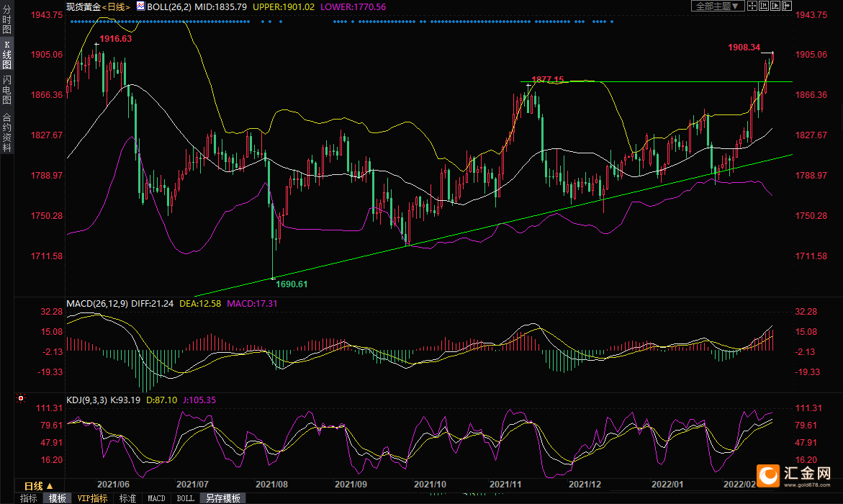Viewport: 843px width, 504px height.
Task: Click the right-side 32.28 MACD scale label
Action: [806, 312]
